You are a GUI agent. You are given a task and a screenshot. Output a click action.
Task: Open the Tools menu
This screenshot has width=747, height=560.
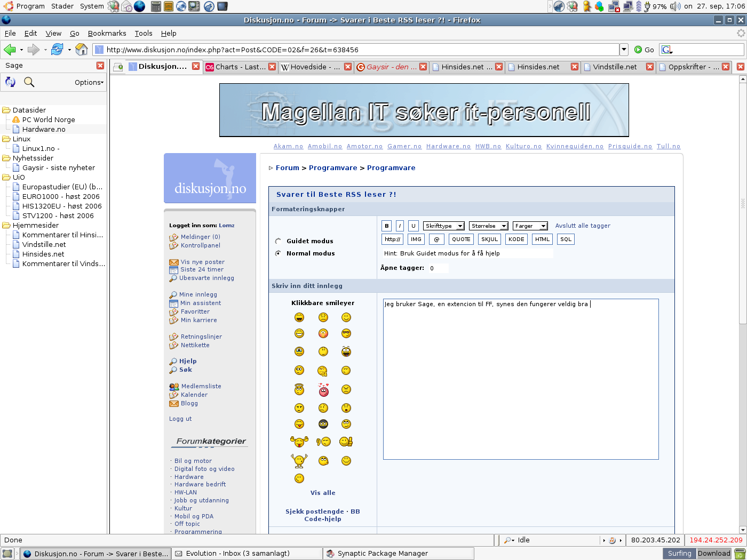pos(144,33)
